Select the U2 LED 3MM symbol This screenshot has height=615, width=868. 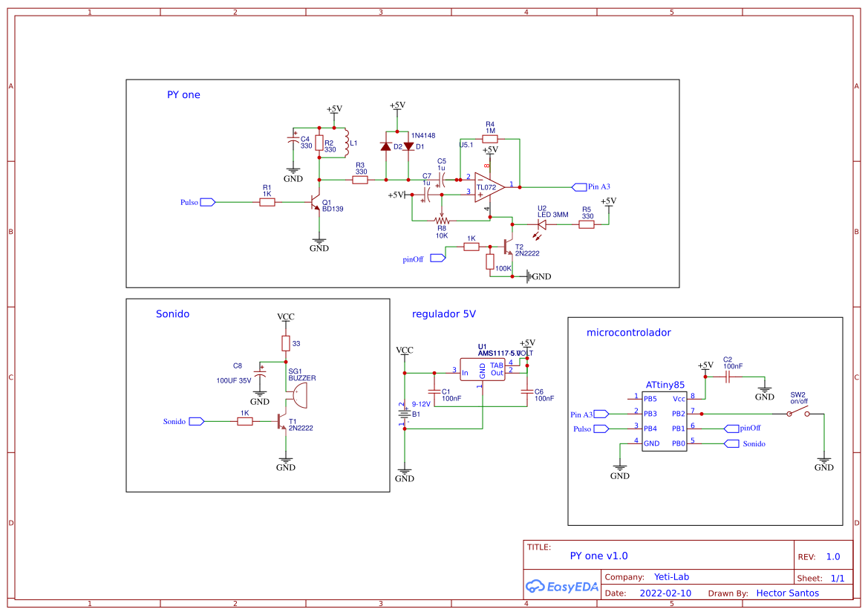[x=541, y=224]
